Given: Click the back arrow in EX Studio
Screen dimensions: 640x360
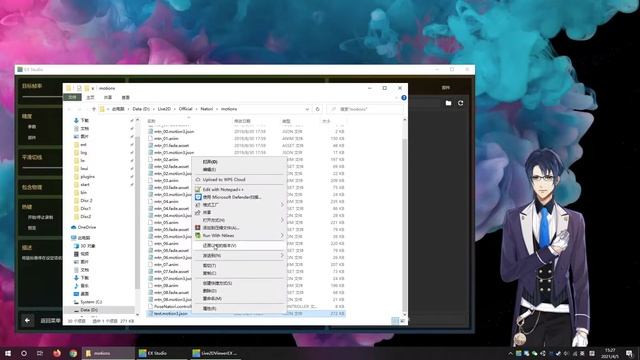Looking at the screenshot, I should pos(27,321).
